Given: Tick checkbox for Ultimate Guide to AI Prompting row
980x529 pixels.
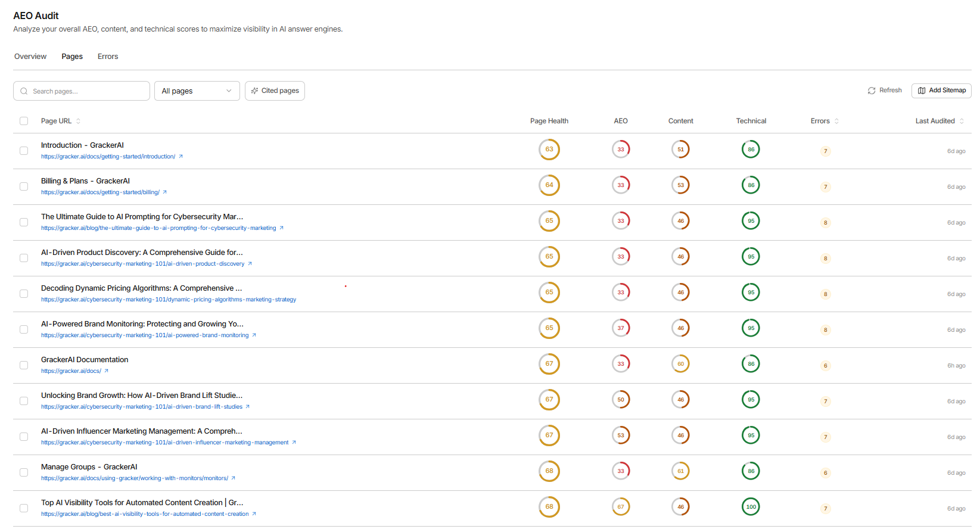Looking at the screenshot, I should (24, 222).
